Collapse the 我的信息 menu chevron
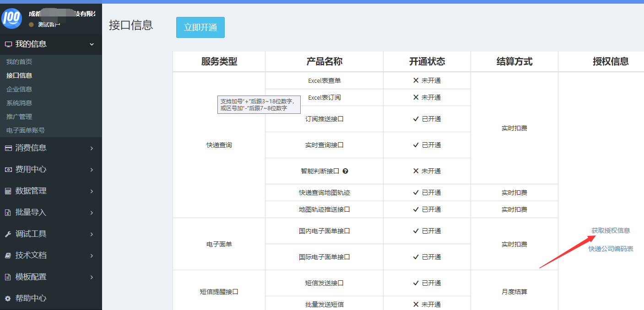The width and height of the screenshot is (644, 310). [x=92, y=44]
